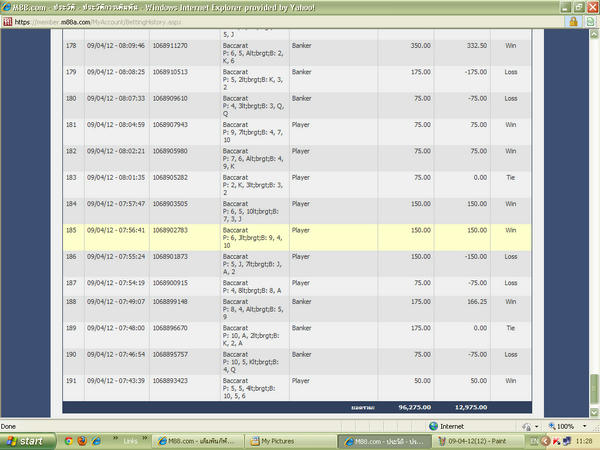This screenshot has width=600, height=450.
Task: Click reference number 1068900915
Action: 170,283
